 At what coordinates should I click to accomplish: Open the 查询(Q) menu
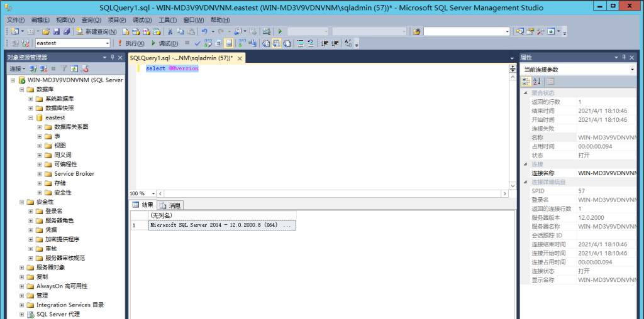click(x=91, y=20)
